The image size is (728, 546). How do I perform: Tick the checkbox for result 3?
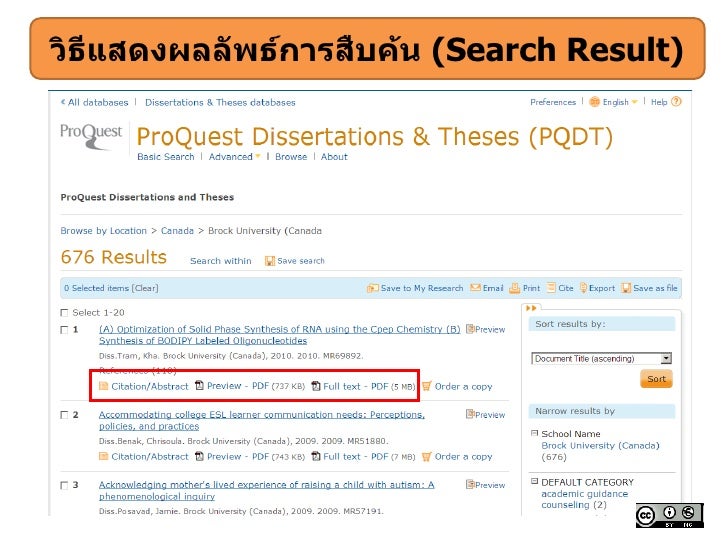(64, 485)
